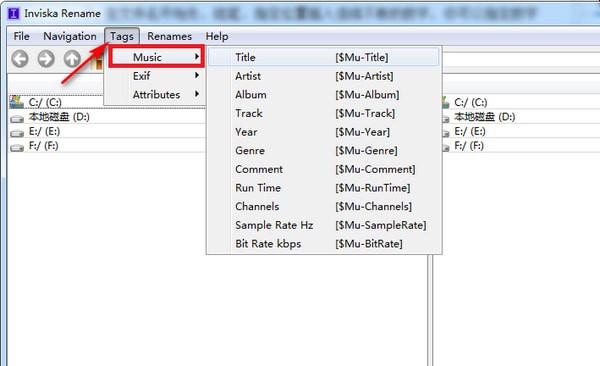Select the E:/ (E:) drive icon in left pane
Image resolution: width=600 pixels, height=366 pixels.
click(x=17, y=133)
